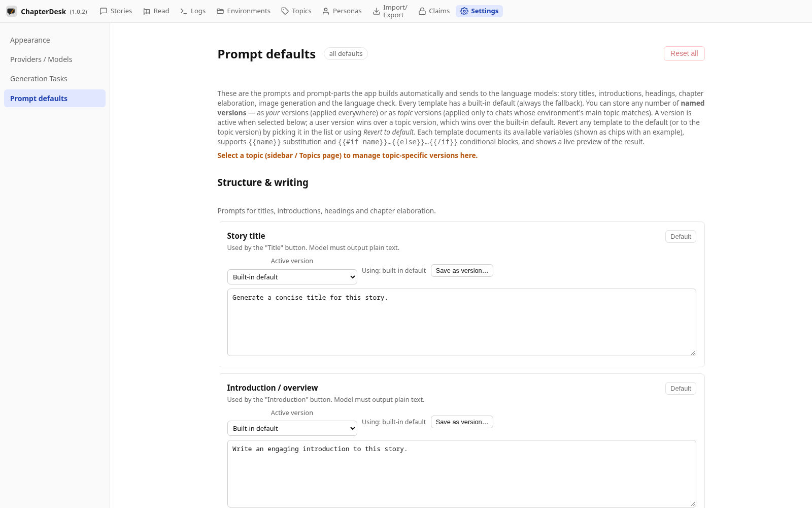The width and height of the screenshot is (812, 508).
Task: Open Introduction Active version dropdown
Action: pos(292,428)
